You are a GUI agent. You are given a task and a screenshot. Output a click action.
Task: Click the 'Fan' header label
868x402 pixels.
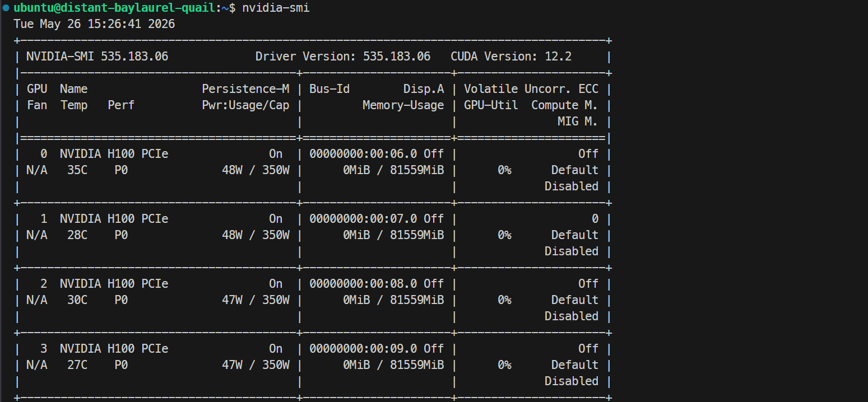[37, 105]
